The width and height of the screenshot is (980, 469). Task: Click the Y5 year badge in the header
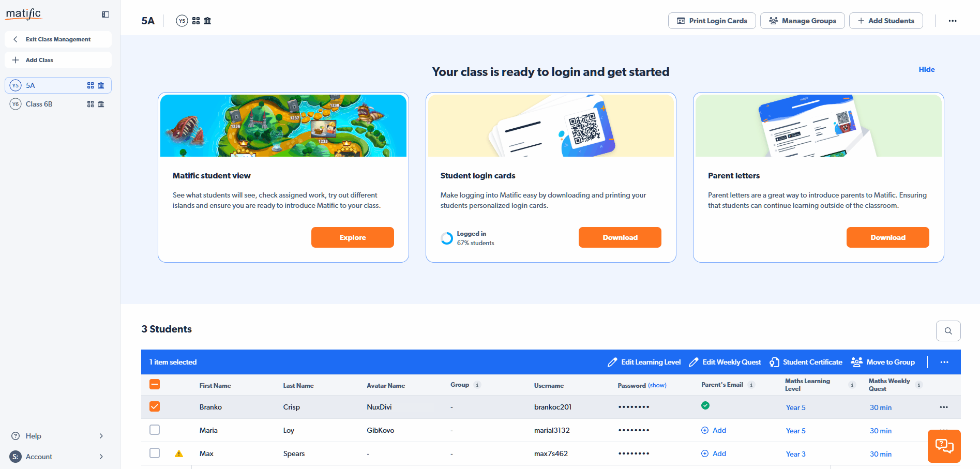pos(182,21)
